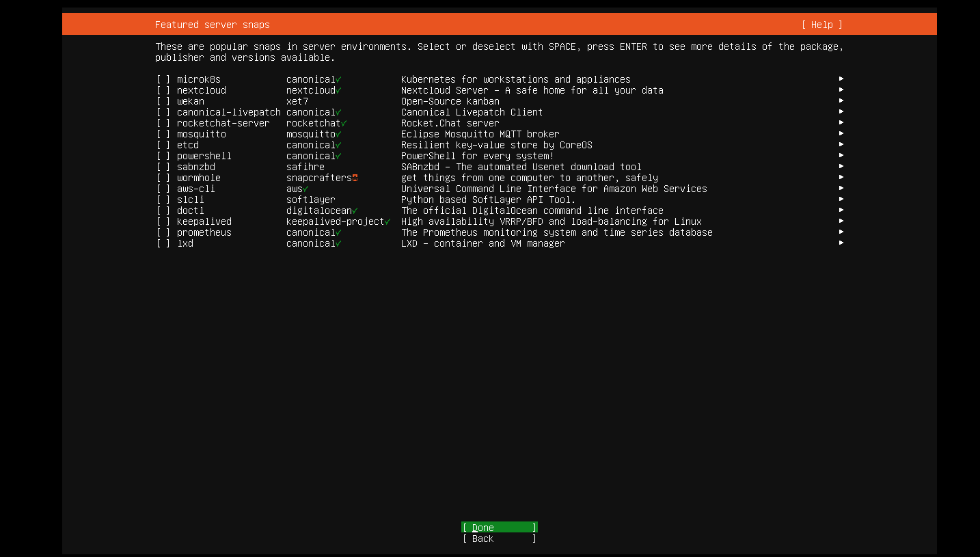
Task: Click the softlayer publisher name
Action: click(x=311, y=200)
